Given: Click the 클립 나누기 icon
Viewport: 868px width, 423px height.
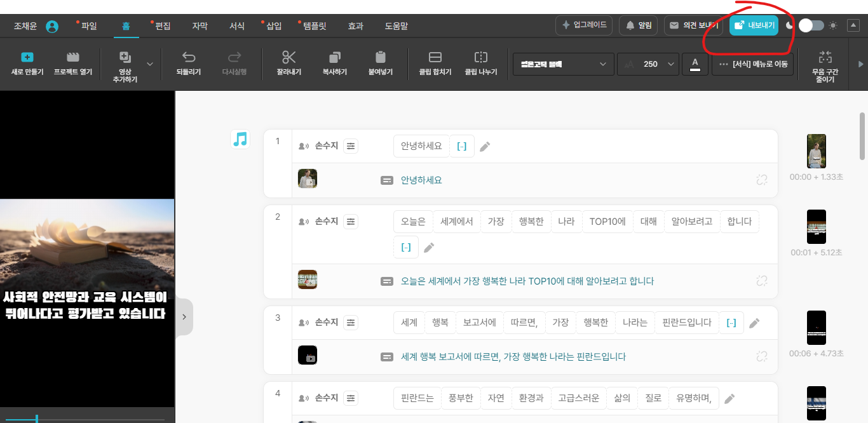Looking at the screenshot, I should coord(481,57).
